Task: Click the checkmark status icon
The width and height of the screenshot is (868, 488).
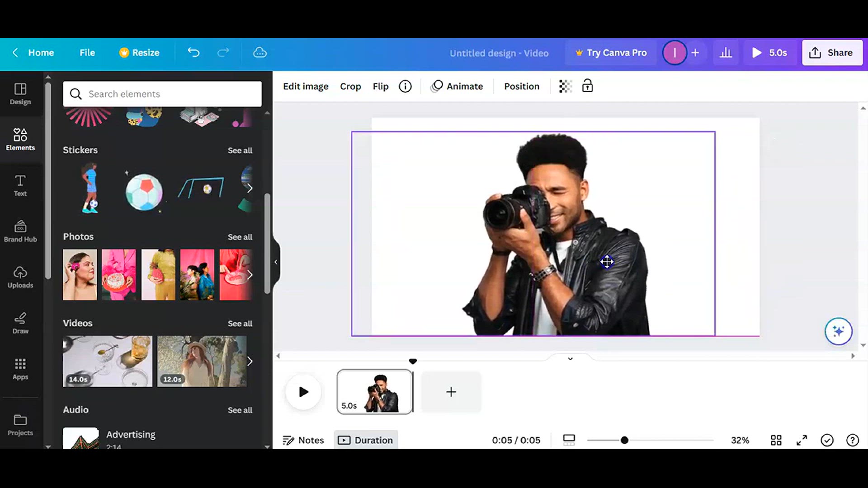Action: click(827, 440)
